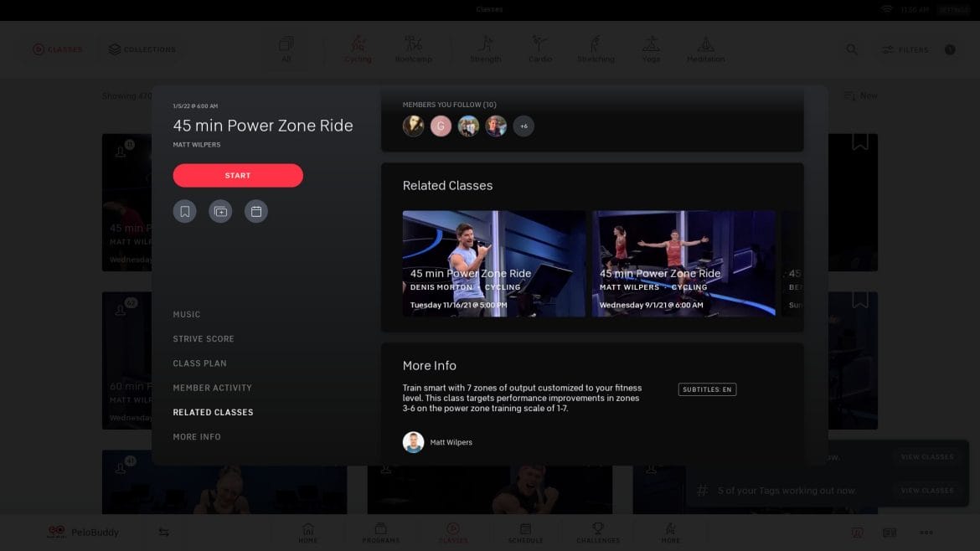Image resolution: width=980 pixels, height=551 pixels.
Task: Go to the Member Activity section
Action: [213, 388]
